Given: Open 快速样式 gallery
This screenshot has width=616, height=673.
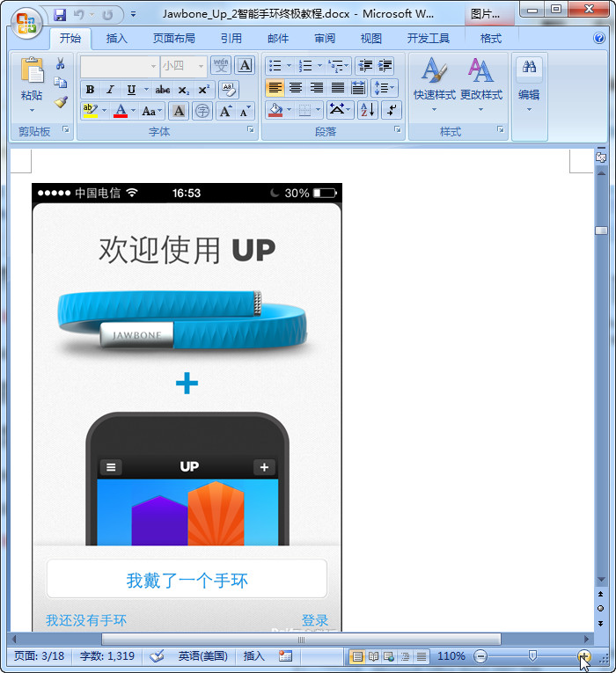Looking at the screenshot, I should click(435, 85).
